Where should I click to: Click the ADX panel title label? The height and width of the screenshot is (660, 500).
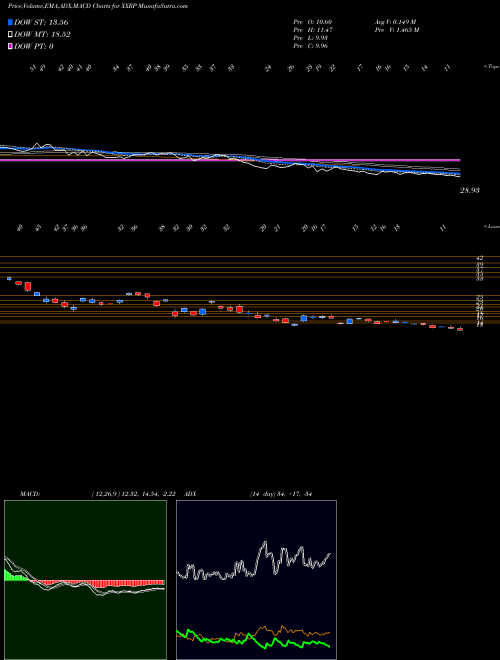pyautogui.click(x=191, y=494)
